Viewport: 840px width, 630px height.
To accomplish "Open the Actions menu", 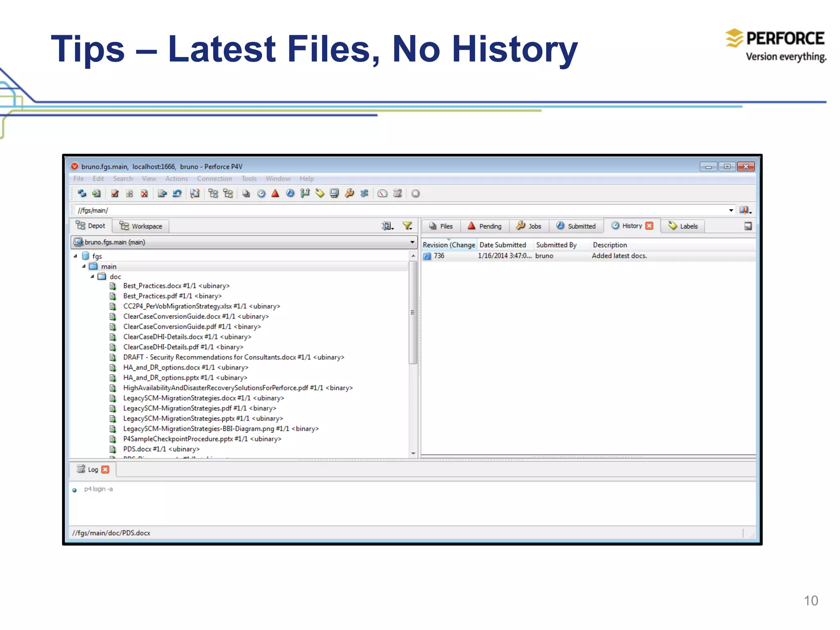I will tap(176, 179).
